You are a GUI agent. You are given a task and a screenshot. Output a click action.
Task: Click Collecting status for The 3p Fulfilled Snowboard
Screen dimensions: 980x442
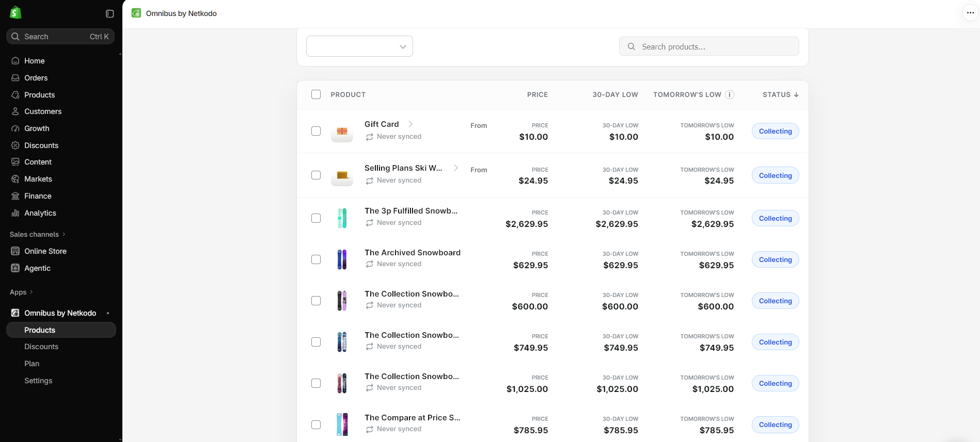(x=776, y=218)
